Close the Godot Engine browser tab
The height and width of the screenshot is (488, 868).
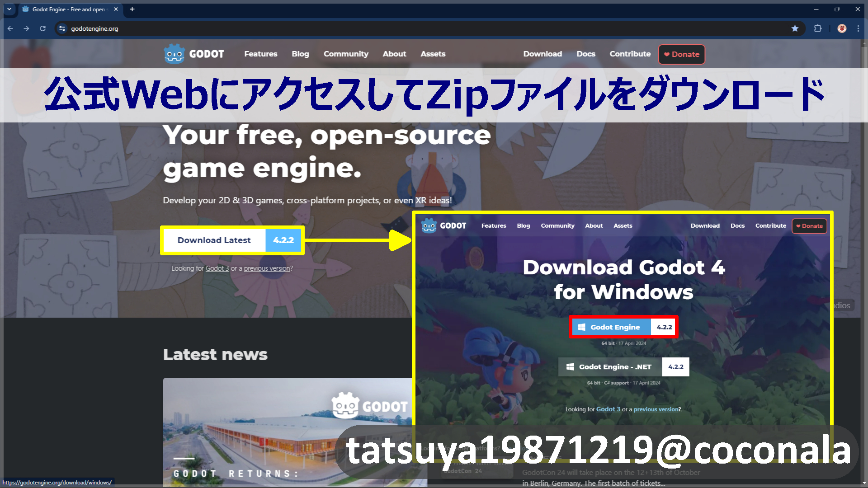[x=116, y=9]
